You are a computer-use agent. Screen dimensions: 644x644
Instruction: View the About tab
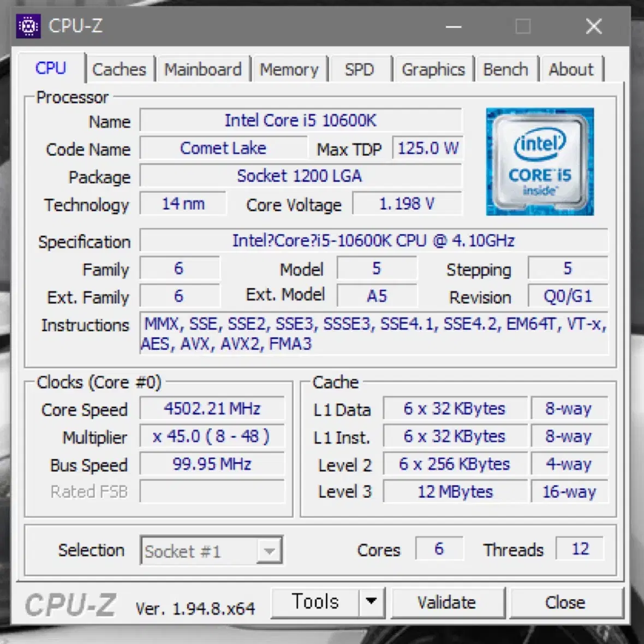(x=571, y=69)
